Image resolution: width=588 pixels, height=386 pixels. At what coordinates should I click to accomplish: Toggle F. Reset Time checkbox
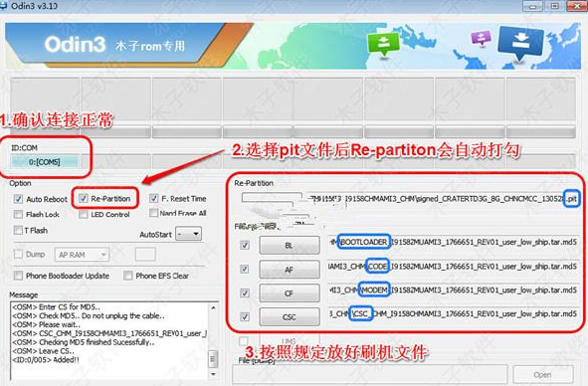click(x=153, y=198)
